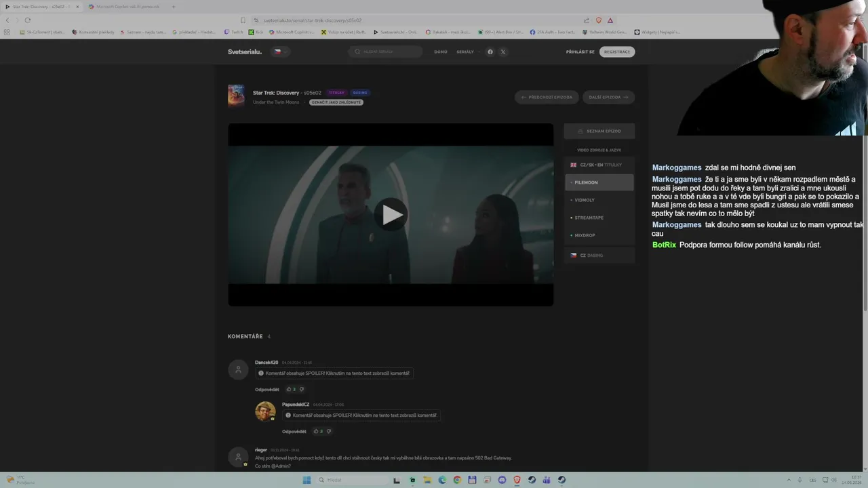Open Google Chrome from the taskbar

point(457,480)
